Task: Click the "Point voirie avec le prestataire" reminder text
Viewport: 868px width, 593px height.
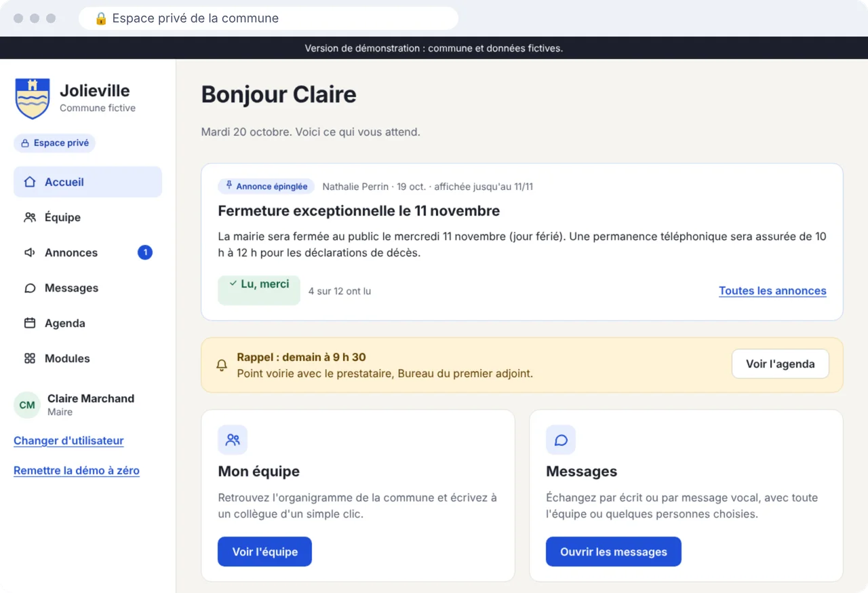Action: click(x=384, y=373)
